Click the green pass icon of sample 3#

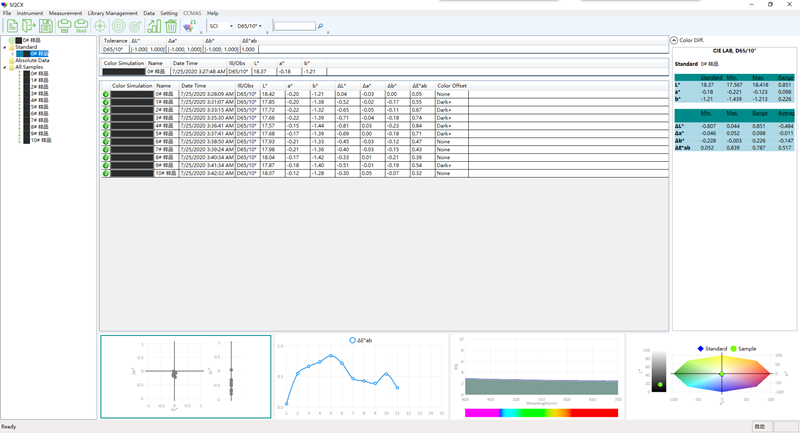106,118
